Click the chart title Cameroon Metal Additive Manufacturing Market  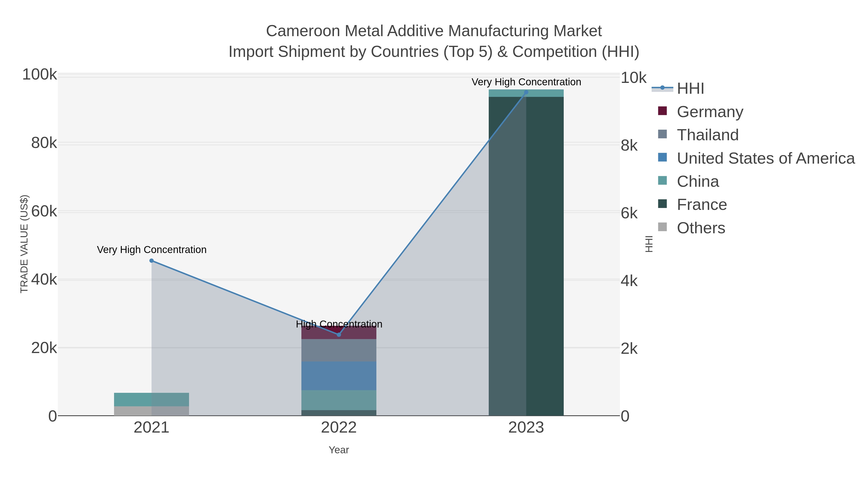coord(434,31)
